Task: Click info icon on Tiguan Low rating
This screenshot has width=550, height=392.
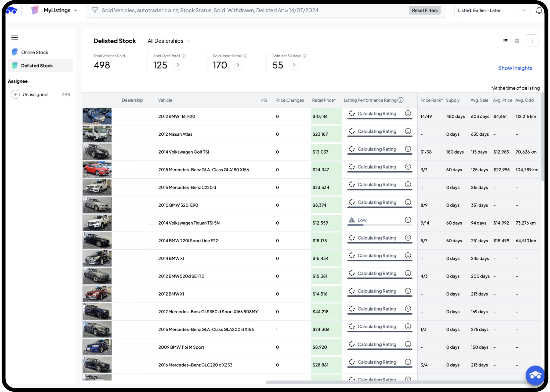Action: 408,220
